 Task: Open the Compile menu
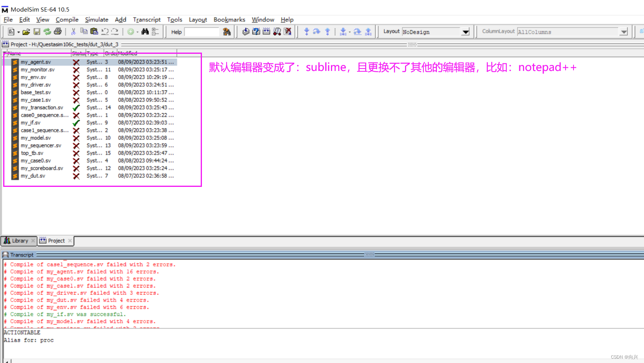coord(67,20)
